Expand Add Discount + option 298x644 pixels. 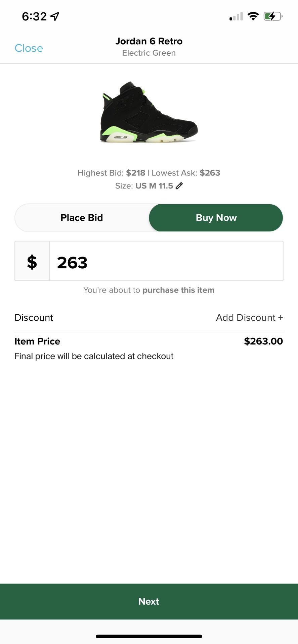pos(249,318)
